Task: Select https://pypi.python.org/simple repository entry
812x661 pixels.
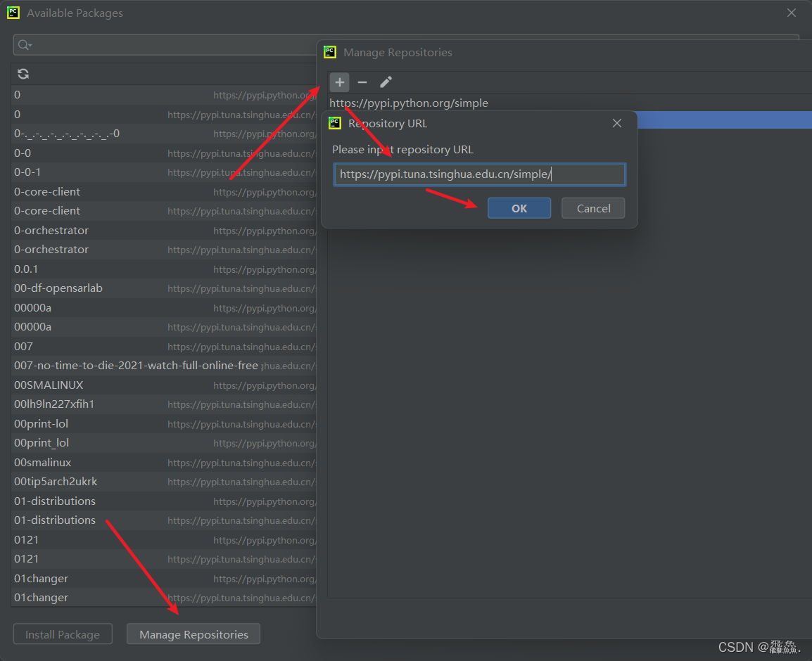Action: (570, 103)
